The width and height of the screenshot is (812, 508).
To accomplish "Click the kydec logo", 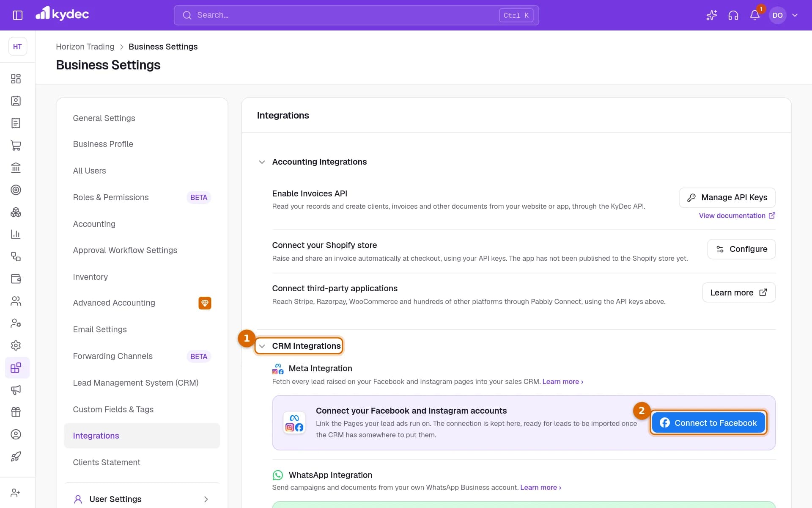I will [x=62, y=14].
